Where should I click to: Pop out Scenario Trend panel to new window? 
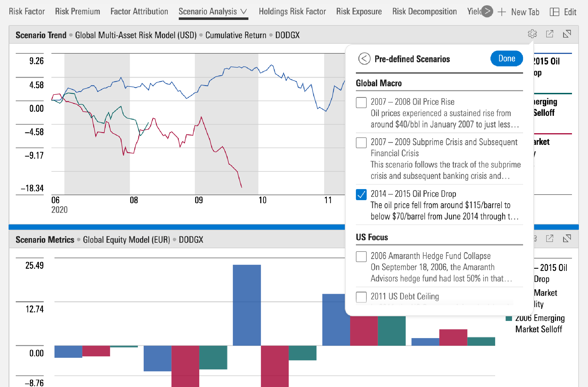point(550,34)
